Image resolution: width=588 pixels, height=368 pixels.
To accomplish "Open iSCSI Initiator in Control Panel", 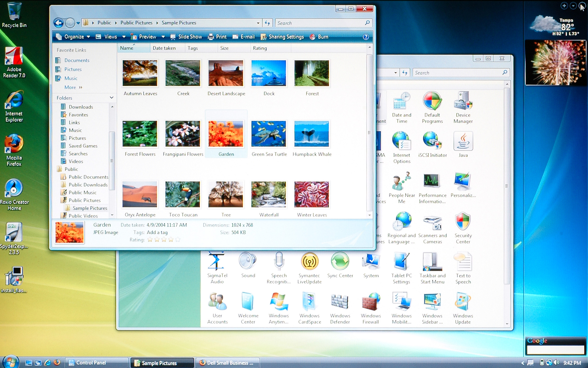I will point(432,145).
